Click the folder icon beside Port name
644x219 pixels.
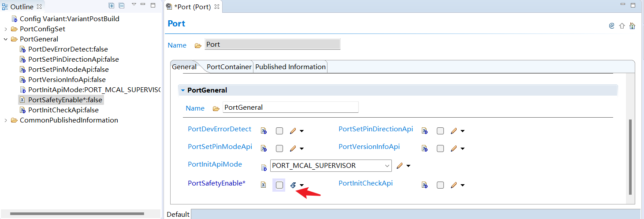(x=198, y=45)
